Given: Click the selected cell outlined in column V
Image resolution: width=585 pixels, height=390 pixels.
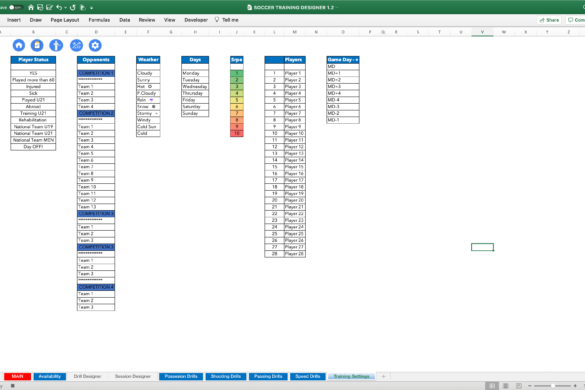Looking at the screenshot, I should pyautogui.click(x=482, y=247).
